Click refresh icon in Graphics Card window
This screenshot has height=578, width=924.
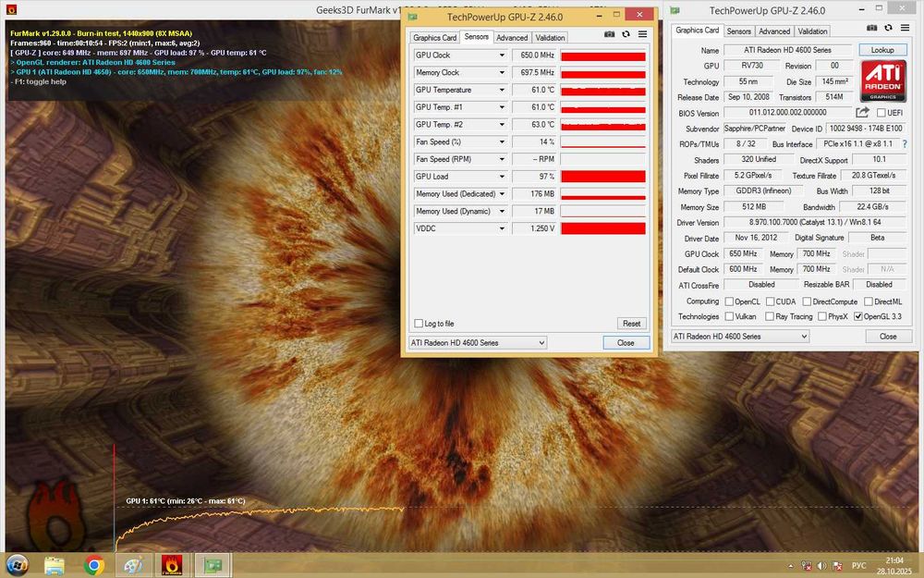point(888,28)
